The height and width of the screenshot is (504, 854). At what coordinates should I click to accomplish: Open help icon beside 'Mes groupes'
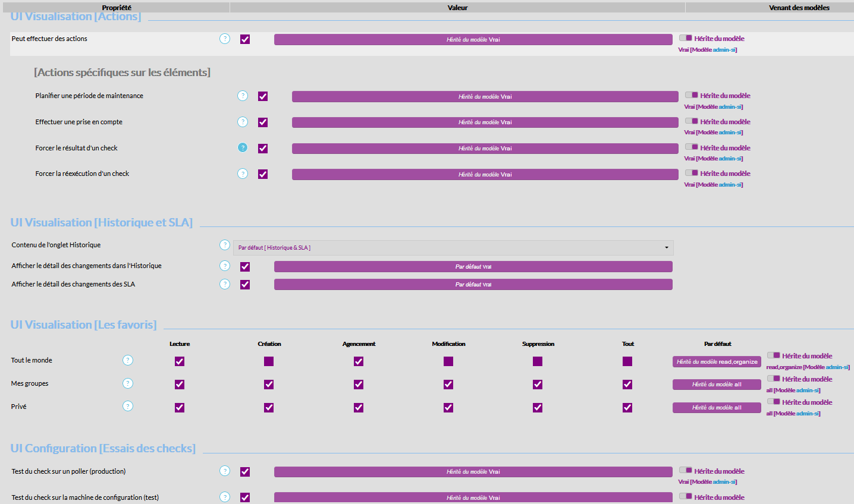coord(128,383)
